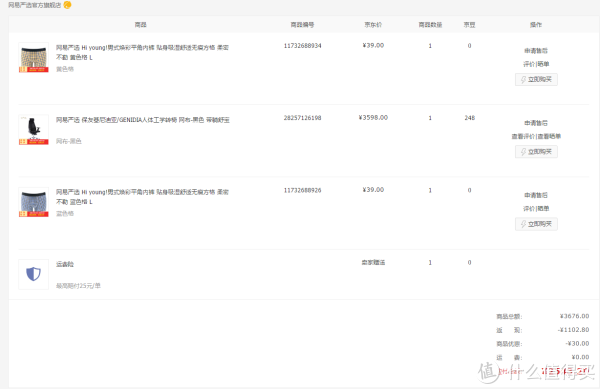Click the 商品优惠 -¥30.00 amount
The height and width of the screenshot is (389, 600).
click(577, 343)
